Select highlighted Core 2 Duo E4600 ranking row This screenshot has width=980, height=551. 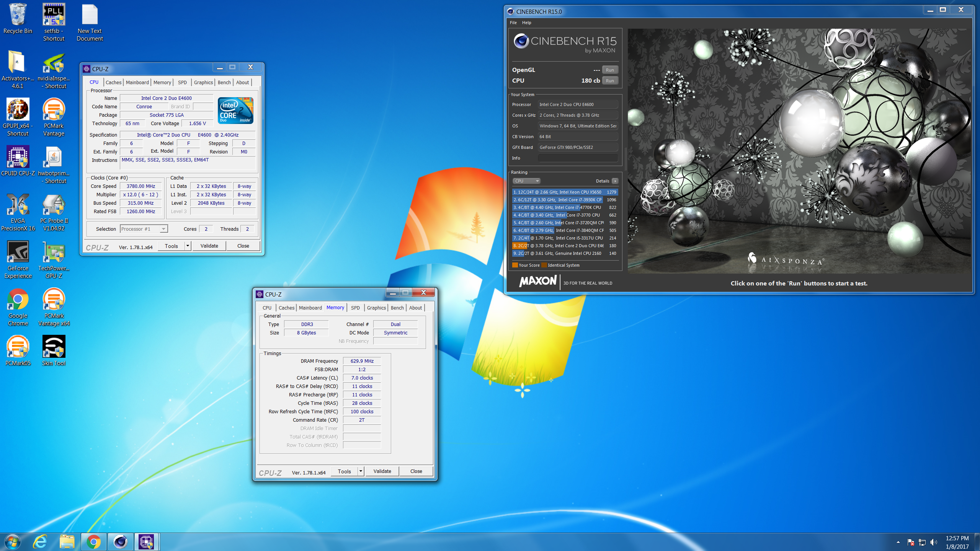click(565, 246)
